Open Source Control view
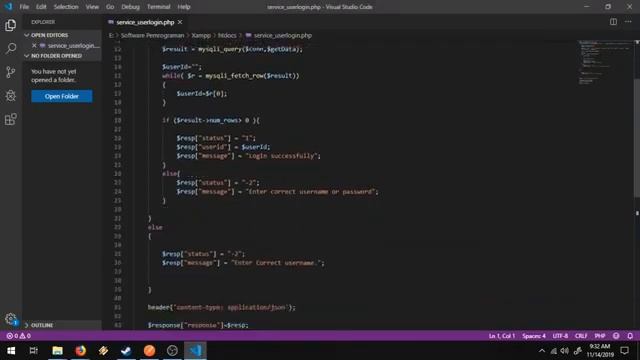640x360 pixels. (x=11, y=72)
